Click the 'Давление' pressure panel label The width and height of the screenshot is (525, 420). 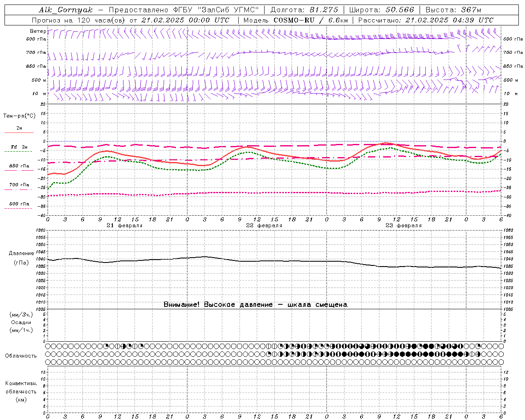coord(21,253)
